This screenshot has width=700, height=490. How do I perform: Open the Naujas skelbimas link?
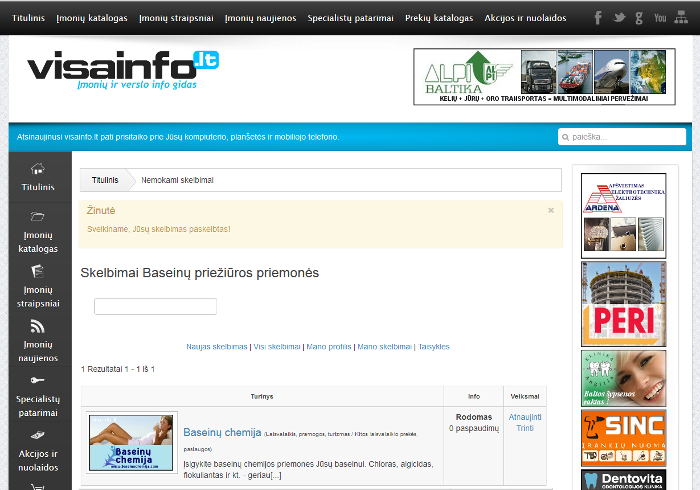pos(217,347)
